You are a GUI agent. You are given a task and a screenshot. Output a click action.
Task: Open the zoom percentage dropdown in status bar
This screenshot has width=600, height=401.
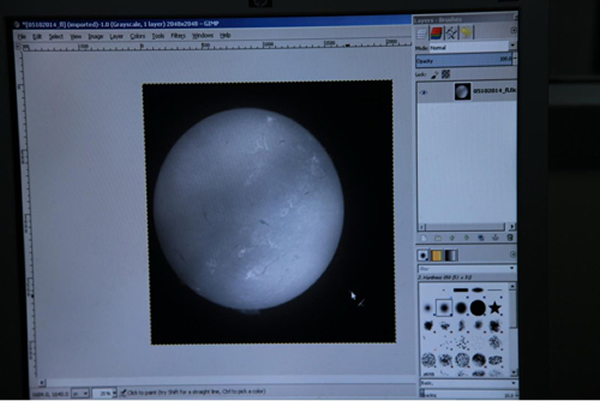112,391
